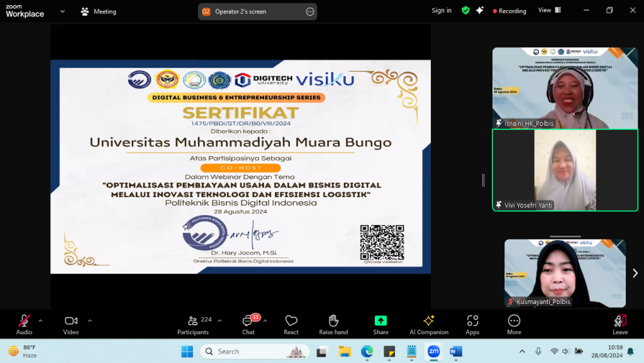Screen dimensions: 644x363
Task: Click the Sign in link
Action: tap(441, 11)
